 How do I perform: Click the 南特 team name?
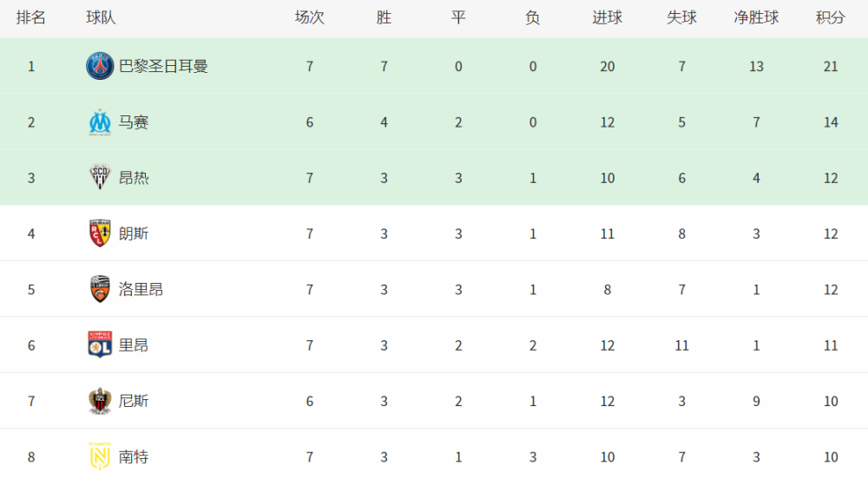tap(134, 456)
